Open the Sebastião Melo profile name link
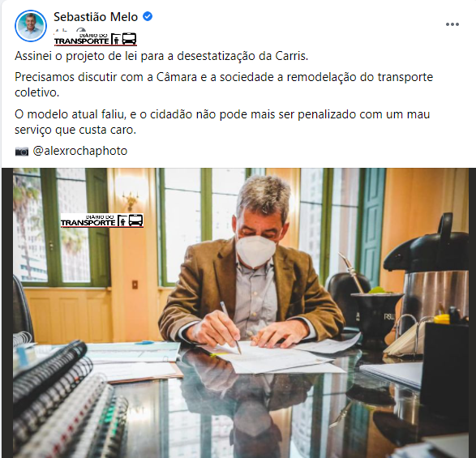The width and height of the screenshot is (476, 458). pos(96,17)
